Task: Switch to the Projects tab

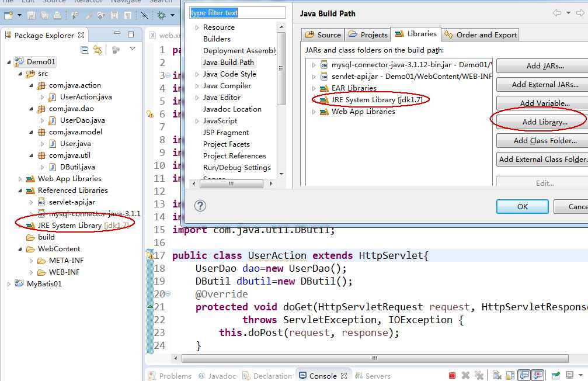Action: (x=367, y=34)
